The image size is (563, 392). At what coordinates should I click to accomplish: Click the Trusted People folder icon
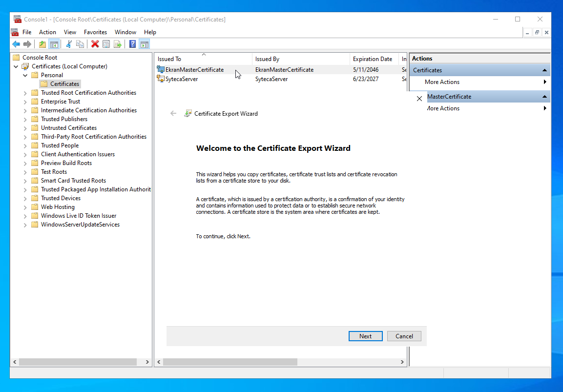[x=35, y=145]
